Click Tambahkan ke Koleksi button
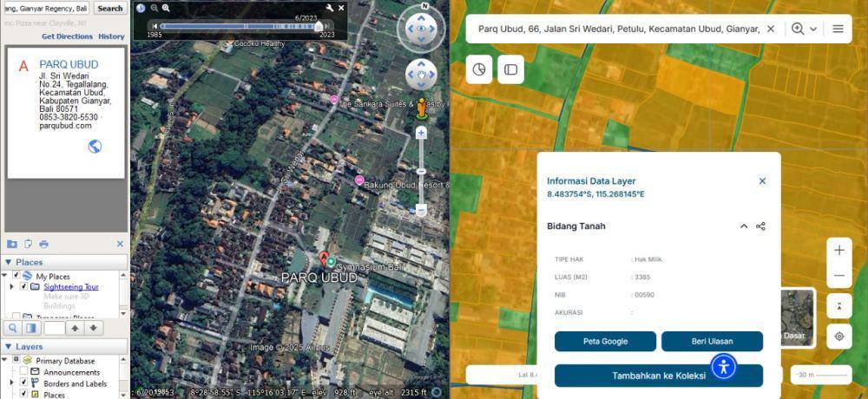The image size is (868, 399). [659, 376]
